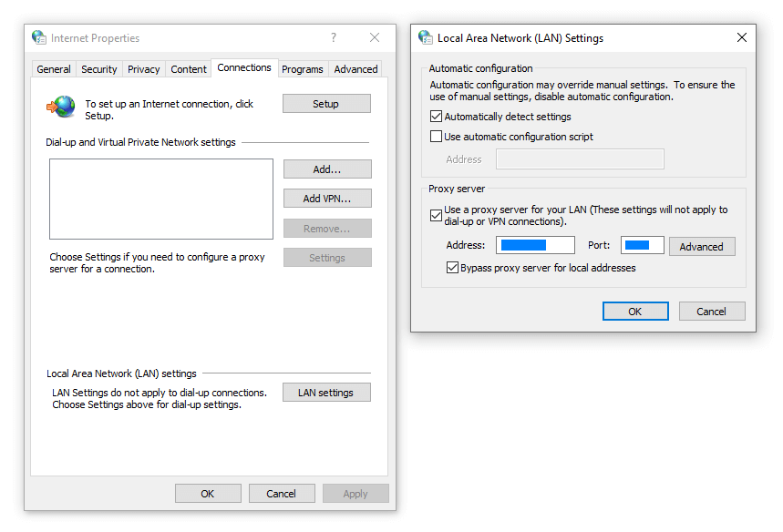Confirm LAN Settings with OK
The height and width of the screenshot is (532, 783).
[635, 311]
